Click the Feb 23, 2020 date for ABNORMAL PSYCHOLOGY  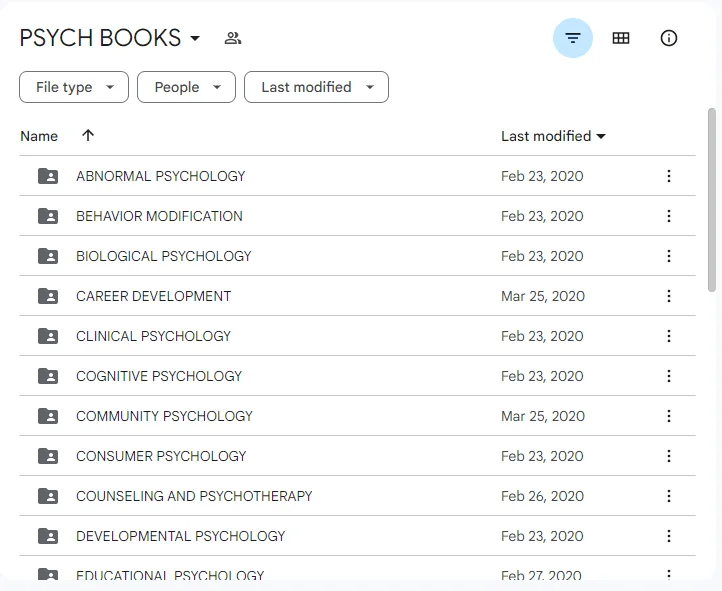coord(542,176)
